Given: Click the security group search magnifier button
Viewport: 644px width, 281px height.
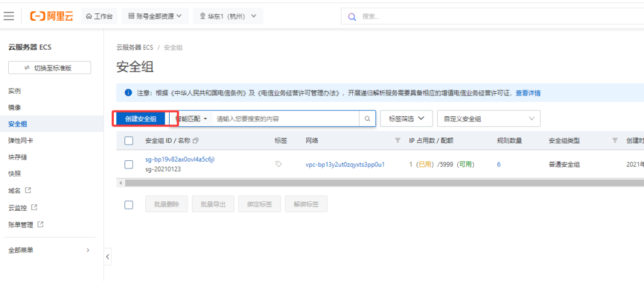Looking at the screenshot, I should (x=367, y=119).
